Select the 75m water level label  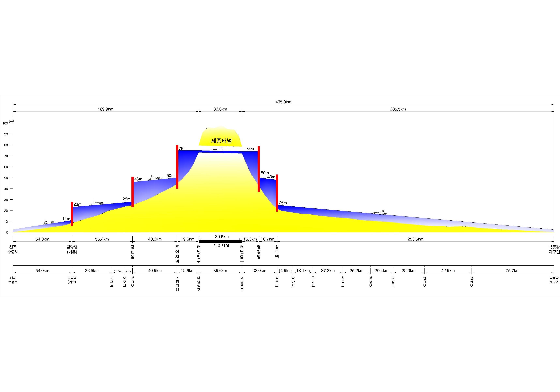click(183, 148)
